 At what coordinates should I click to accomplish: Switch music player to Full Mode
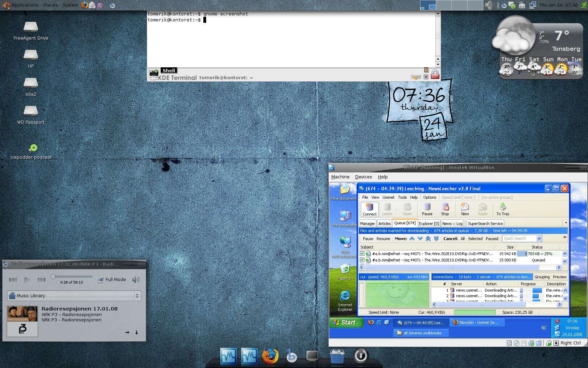(112, 280)
